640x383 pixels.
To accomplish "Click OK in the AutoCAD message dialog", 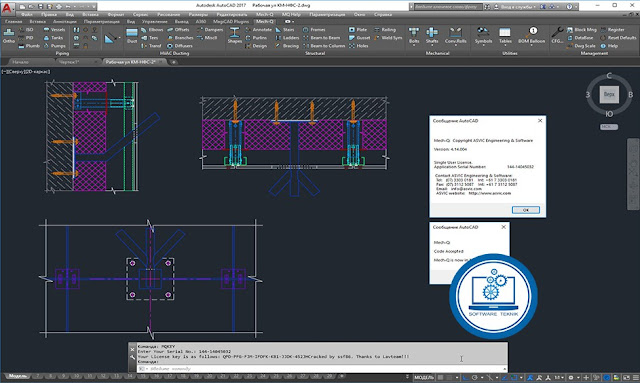I will (526, 210).
